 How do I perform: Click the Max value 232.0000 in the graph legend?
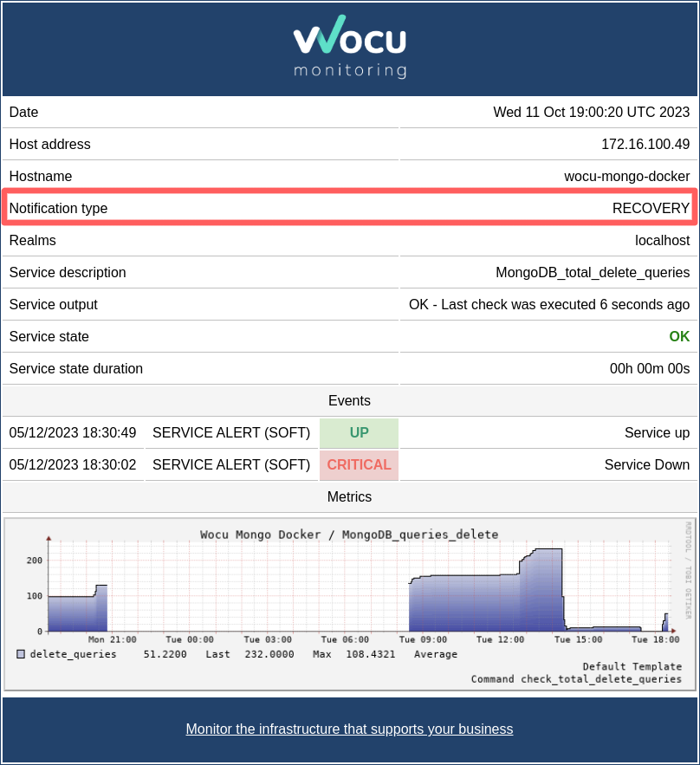269,654
